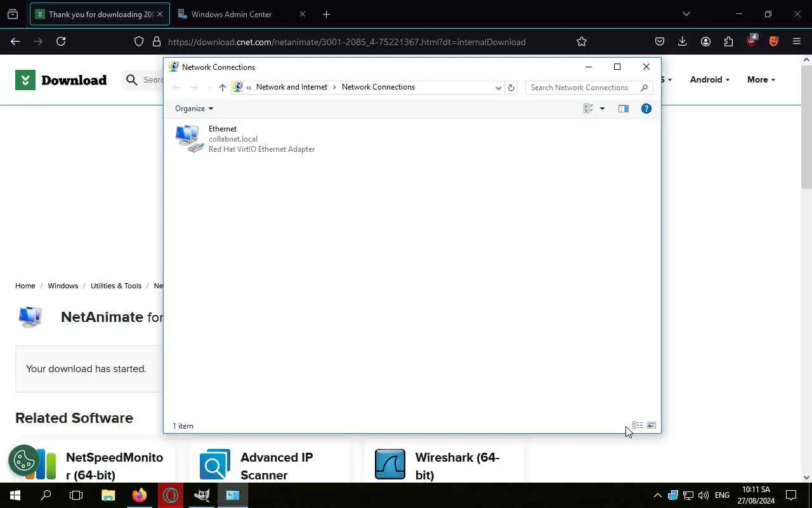
Task: List all tabs dropdown arrow
Action: (686, 14)
